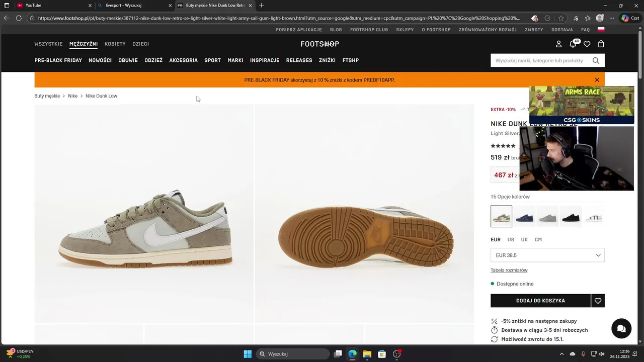Go to Buty męskie breadcrumb
Image resolution: width=644 pixels, height=362 pixels.
47,96
